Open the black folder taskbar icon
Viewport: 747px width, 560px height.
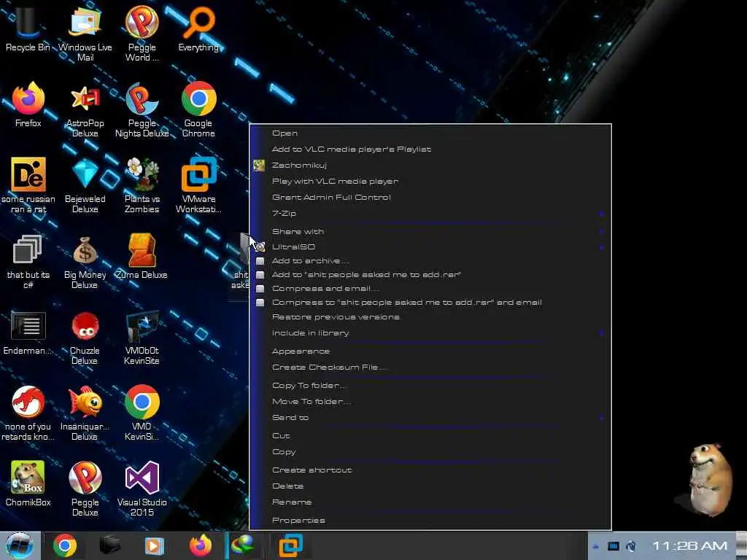click(x=109, y=545)
